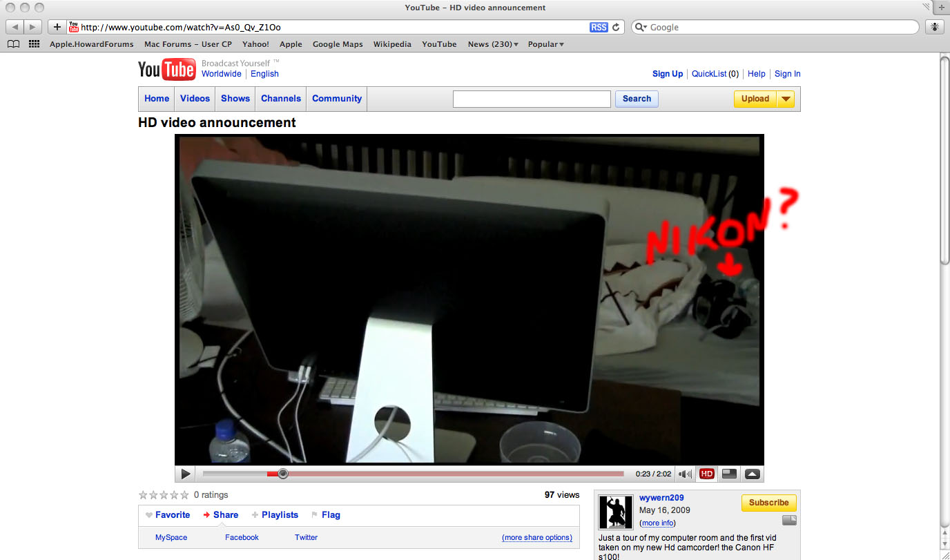Click the Worldwide region link
This screenshot has height=560, width=950.
222,74
